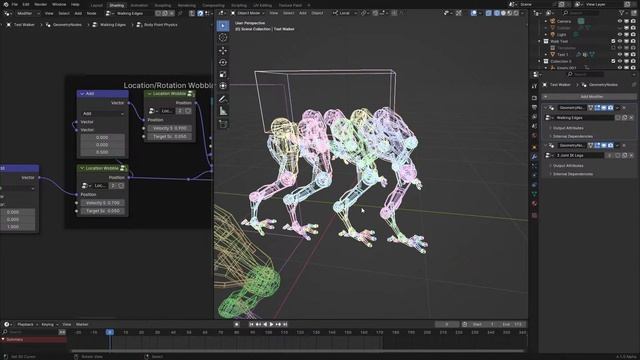The width and height of the screenshot is (640, 360).
Task: Toggle X-ray mode in viewport header
Action: pyautogui.click(x=489, y=13)
